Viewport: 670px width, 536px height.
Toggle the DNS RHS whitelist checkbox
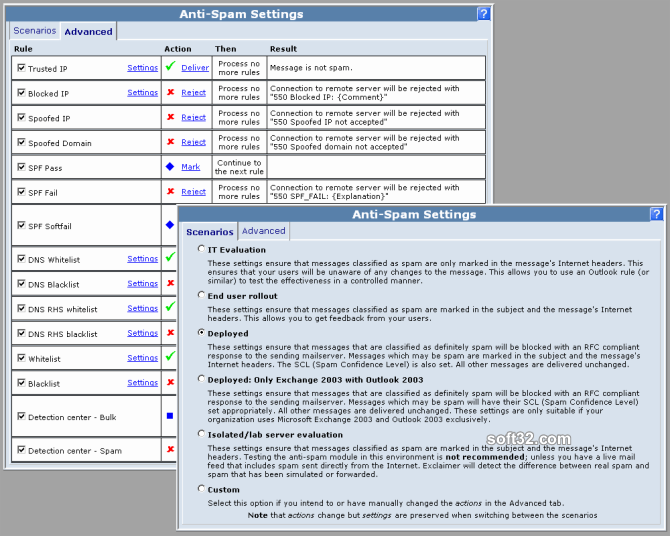pyautogui.click(x=21, y=308)
